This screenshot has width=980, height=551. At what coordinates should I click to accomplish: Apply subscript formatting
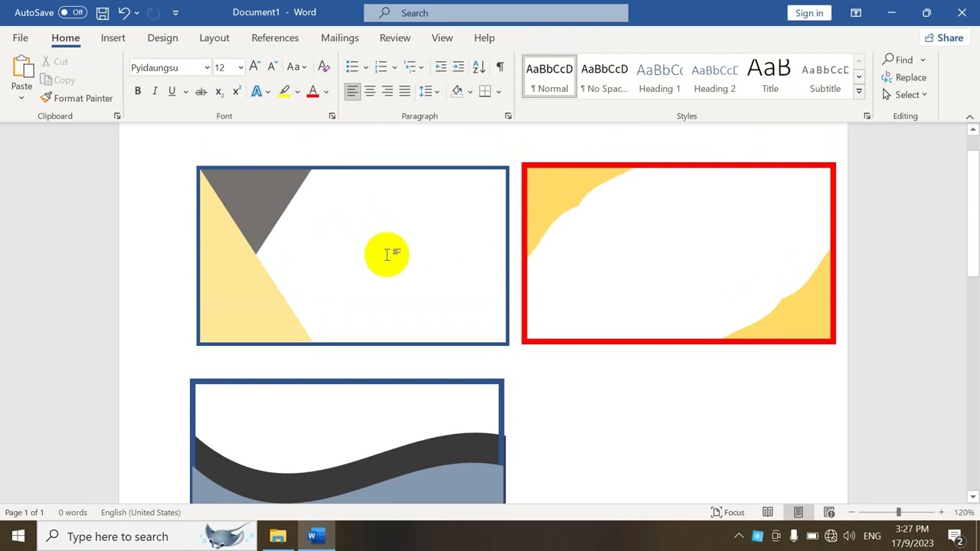coord(219,91)
